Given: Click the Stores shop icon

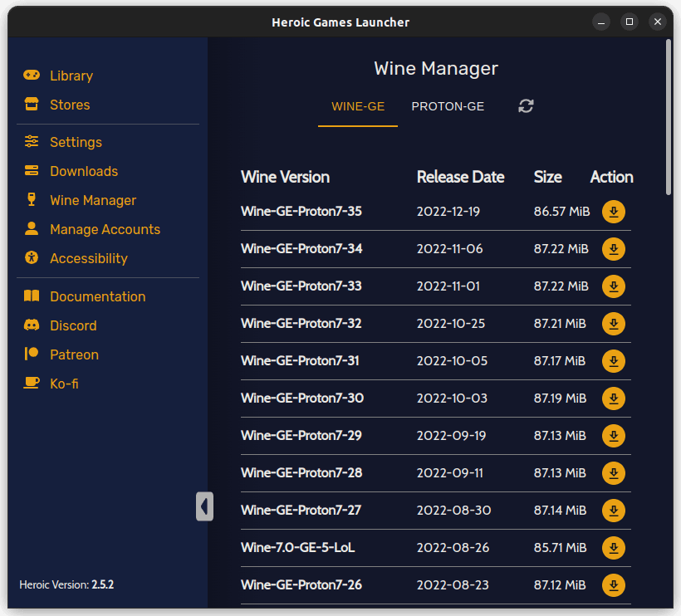Looking at the screenshot, I should 32,105.
